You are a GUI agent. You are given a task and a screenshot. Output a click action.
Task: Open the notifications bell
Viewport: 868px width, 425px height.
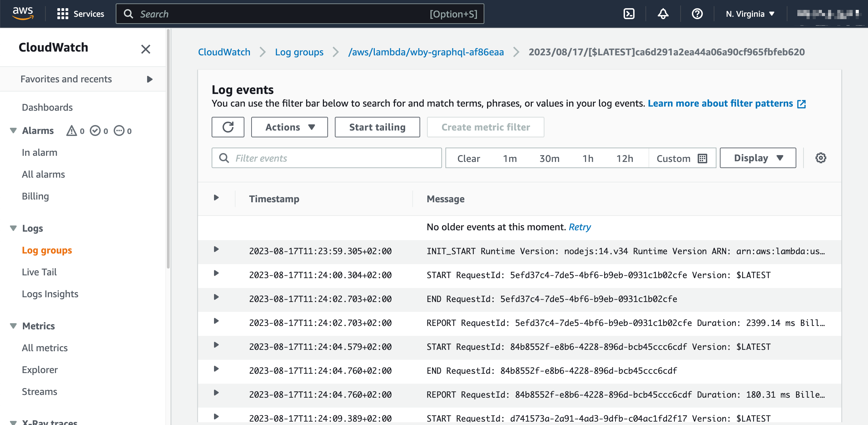tap(663, 14)
